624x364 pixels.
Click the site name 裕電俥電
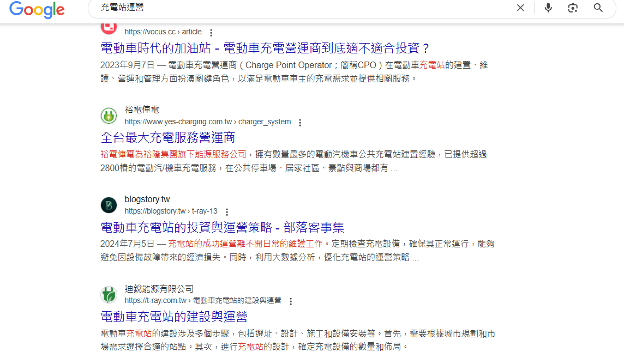[x=142, y=110]
